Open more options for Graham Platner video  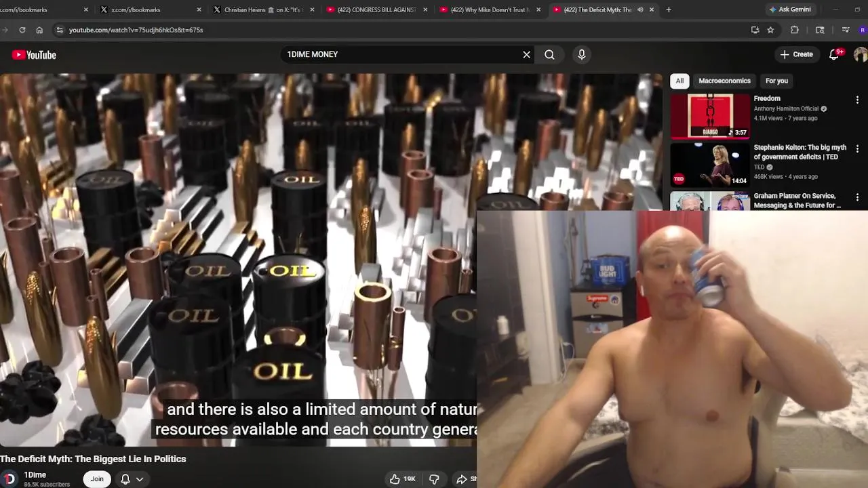[857, 197]
